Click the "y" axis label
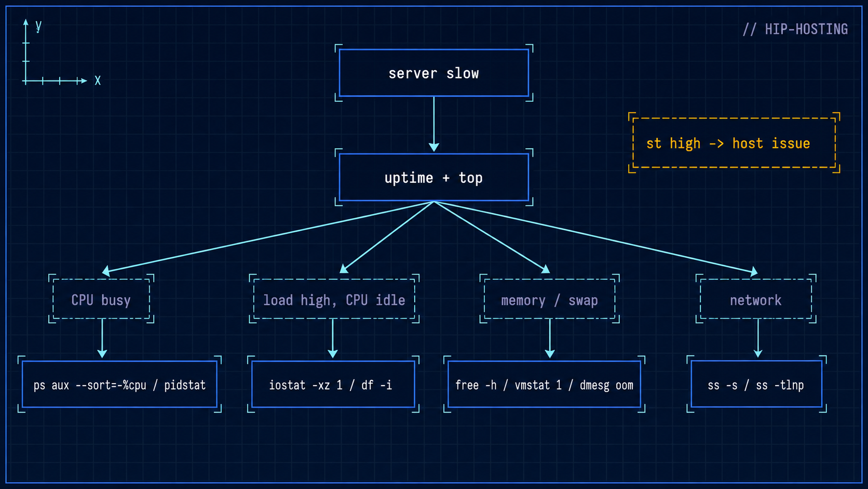Screen dimensions: 868x489 (38, 25)
